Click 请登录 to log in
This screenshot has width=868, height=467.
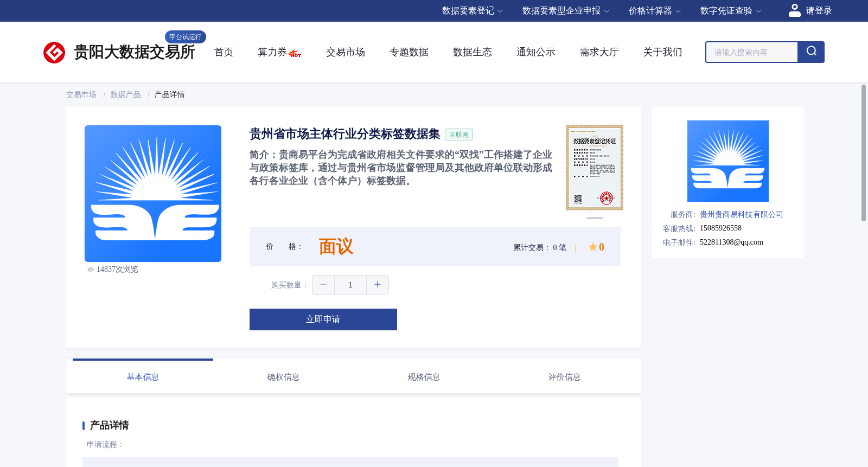819,11
